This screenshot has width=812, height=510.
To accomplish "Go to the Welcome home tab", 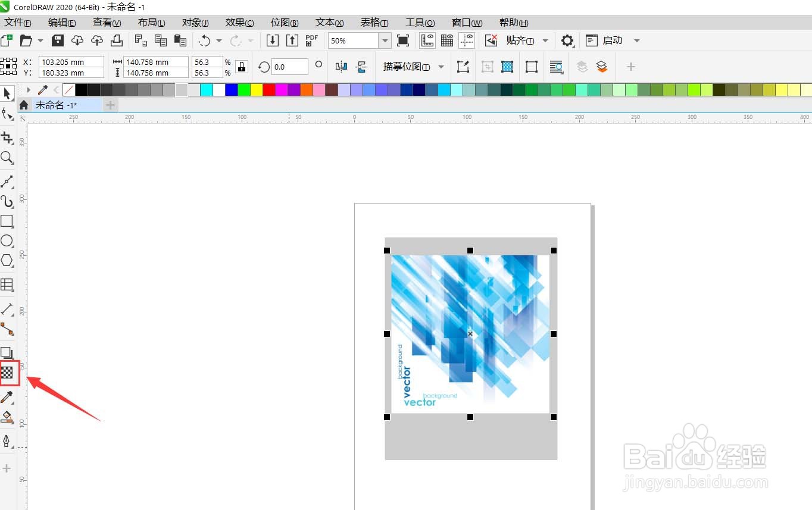I will coord(24,105).
